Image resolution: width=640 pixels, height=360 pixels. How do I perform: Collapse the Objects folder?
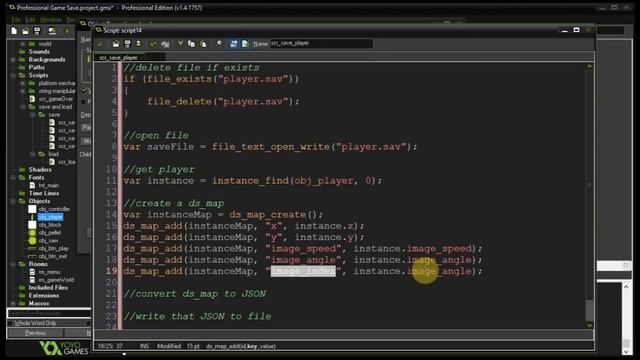13,201
